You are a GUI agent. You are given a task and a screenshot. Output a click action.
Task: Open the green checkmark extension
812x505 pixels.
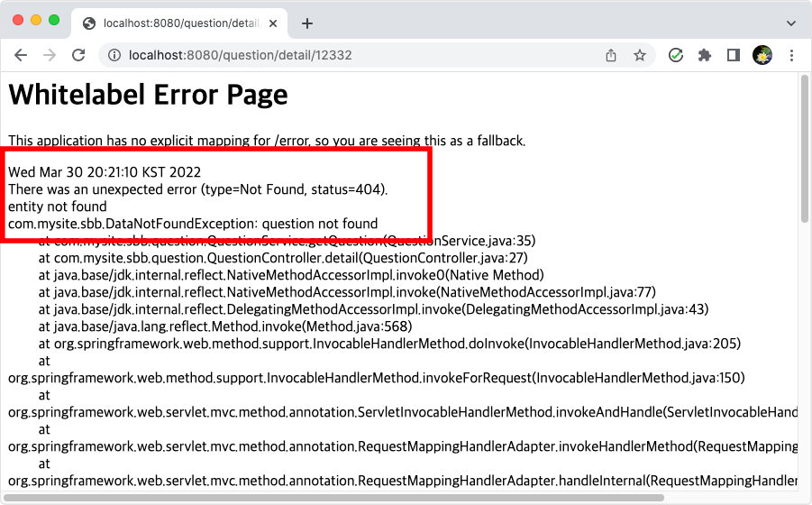coord(676,55)
